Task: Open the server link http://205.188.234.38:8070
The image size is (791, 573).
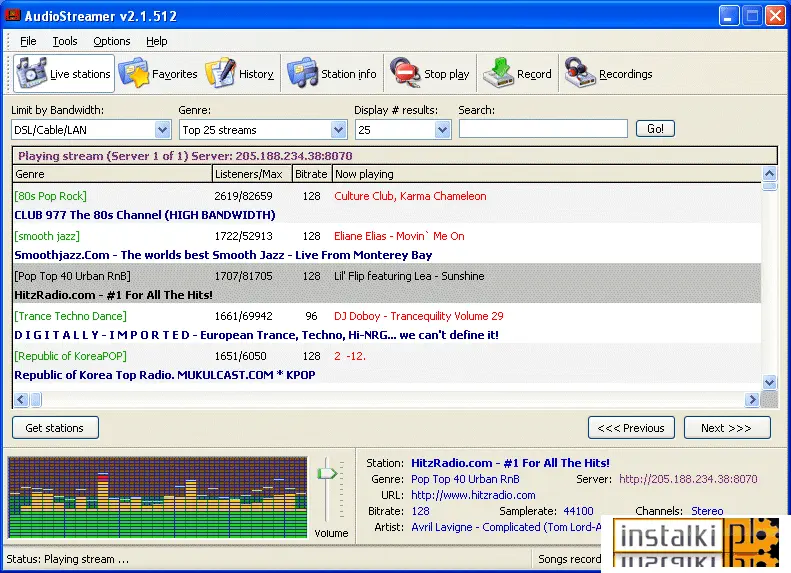Action: (x=688, y=479)
